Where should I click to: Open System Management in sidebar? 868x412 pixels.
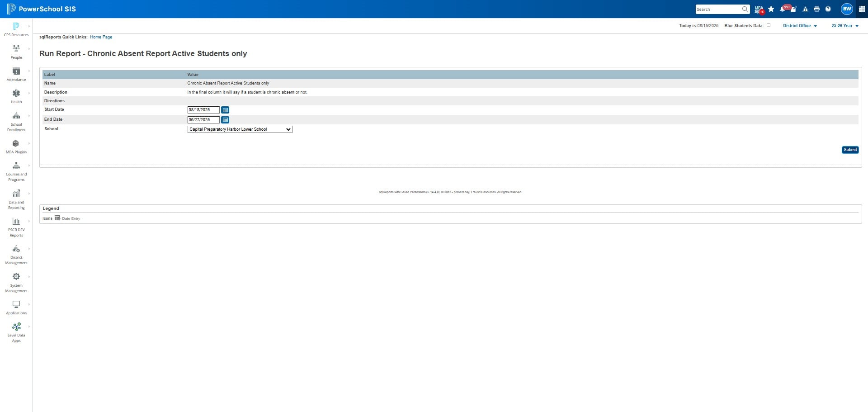(16, 283)
